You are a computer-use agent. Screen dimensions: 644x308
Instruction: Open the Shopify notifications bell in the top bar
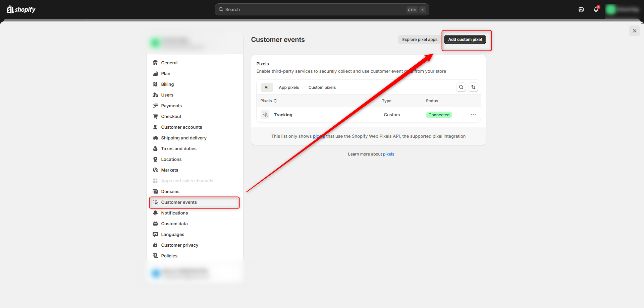coord(596,9)
